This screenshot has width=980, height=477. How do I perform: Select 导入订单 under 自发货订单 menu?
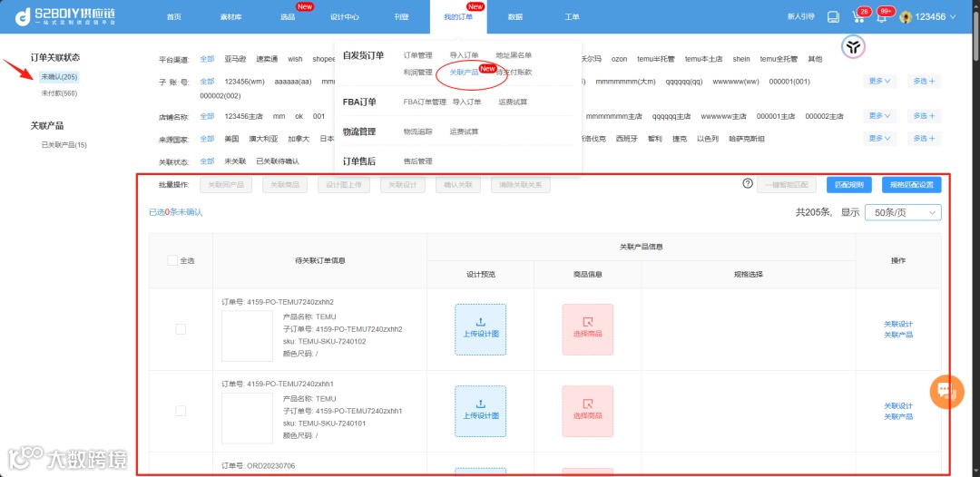pyautogui.click(x=464, y=55)
